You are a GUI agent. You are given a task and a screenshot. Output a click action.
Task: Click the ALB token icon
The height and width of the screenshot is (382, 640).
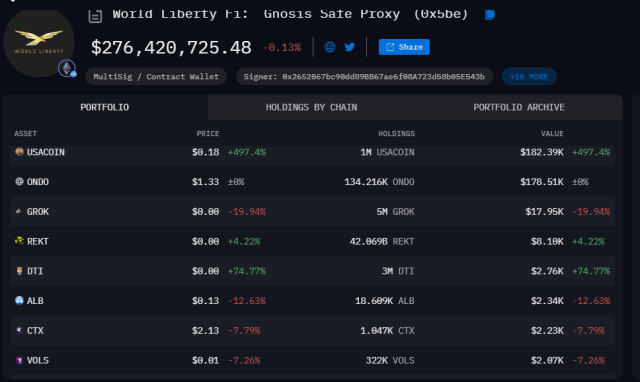pyautogui.click(x=19, y=300)
